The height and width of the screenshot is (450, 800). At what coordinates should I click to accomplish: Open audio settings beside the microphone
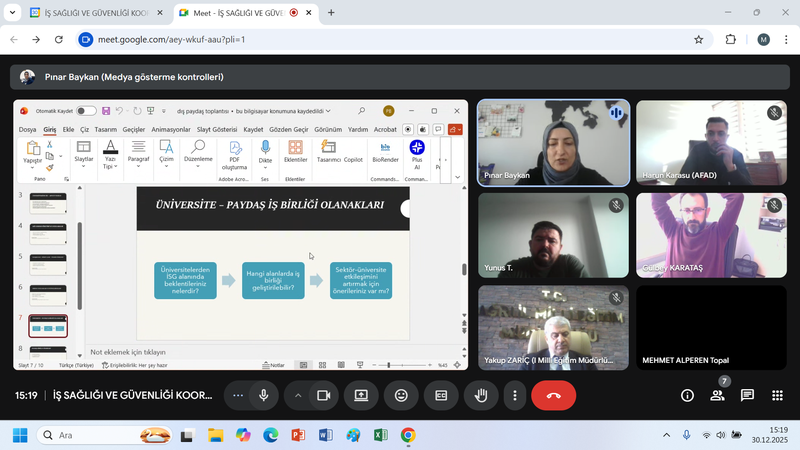click(x=238, y=395)
